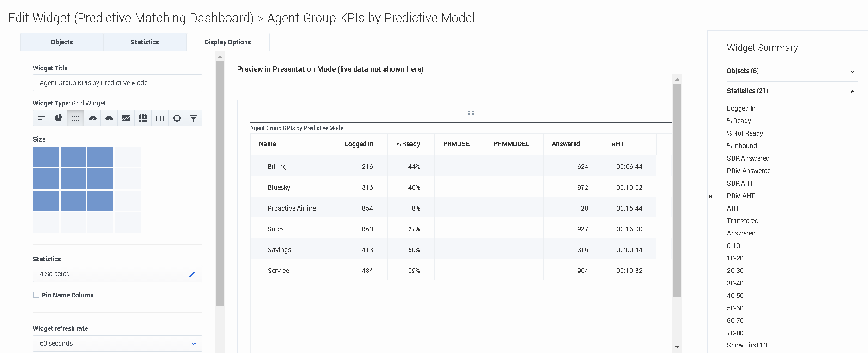Screen dimensions: 868x353
Task: Collapse the Widget Summary side panel arrow
Action: (711, 197)
